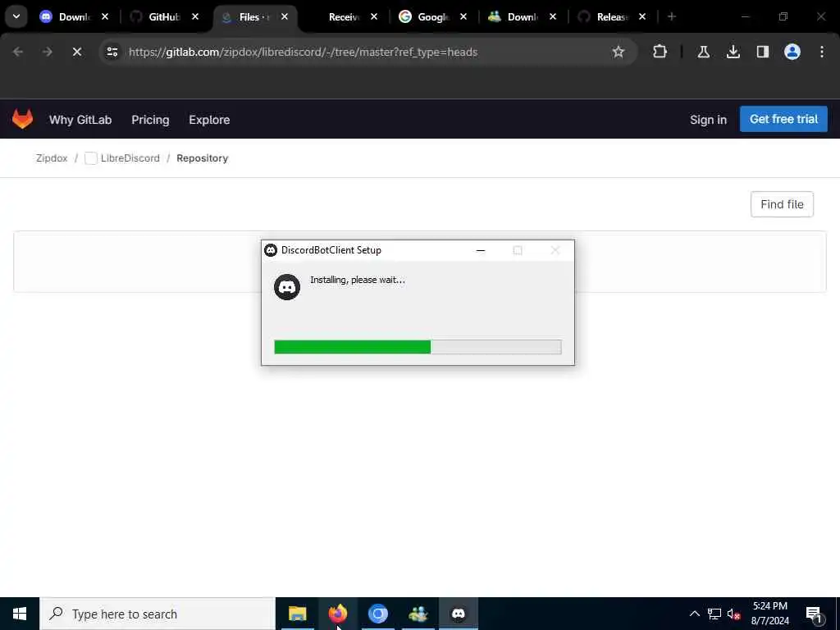Click the LibreDiscord project avatar box
840x630 pixels.
(90, 158)
